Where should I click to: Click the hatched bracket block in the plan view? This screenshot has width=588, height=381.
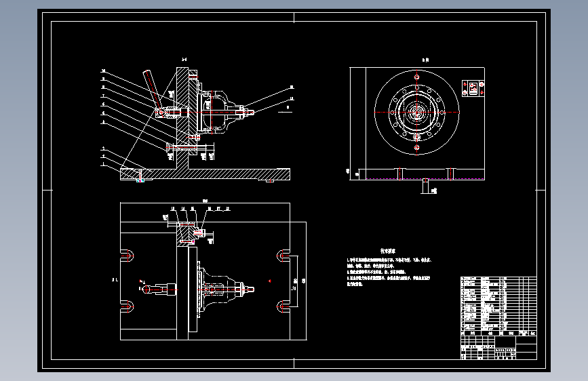click(187, 234)
